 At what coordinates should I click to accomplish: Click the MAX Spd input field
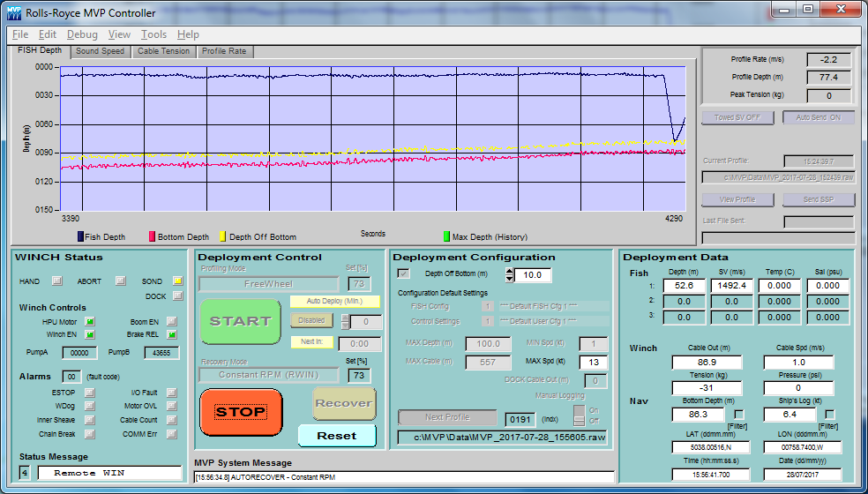(593, 363)
